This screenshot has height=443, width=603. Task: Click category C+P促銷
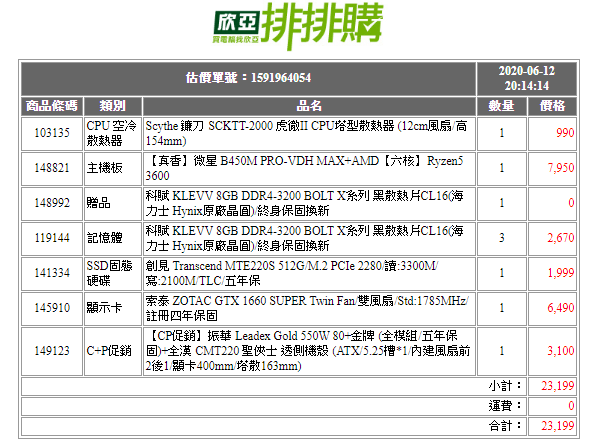click(109, 351)
